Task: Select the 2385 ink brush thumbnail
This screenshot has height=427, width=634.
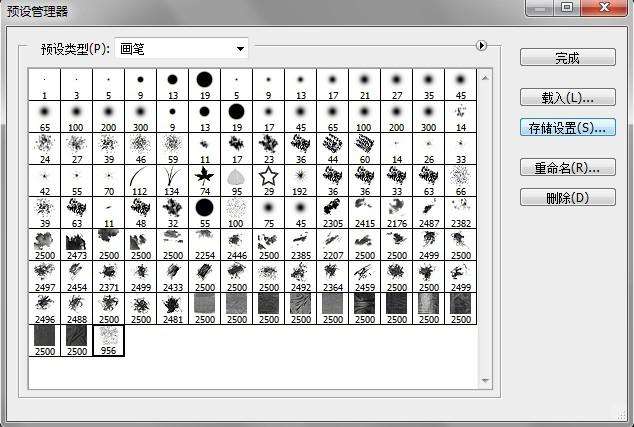Action: (300, 244)
